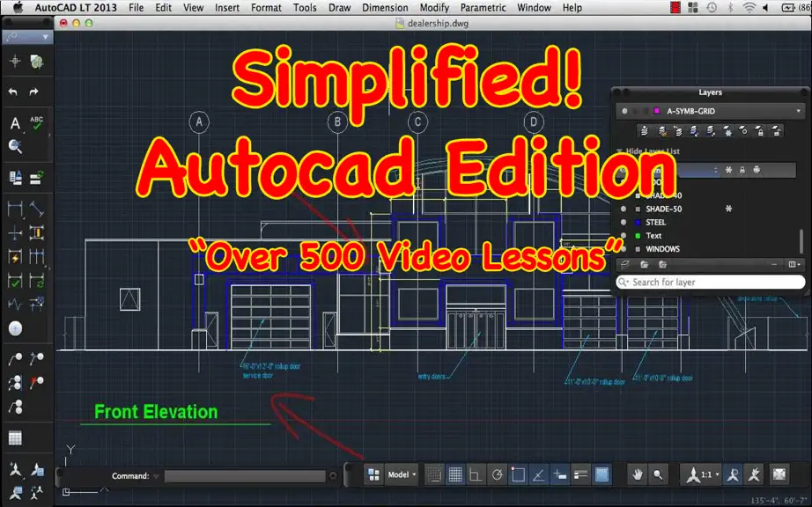The height and width of the screenshot is (507, 812).
Task: Click the STEEL layer blue color swatch
Action: click(x=638, y=223)
